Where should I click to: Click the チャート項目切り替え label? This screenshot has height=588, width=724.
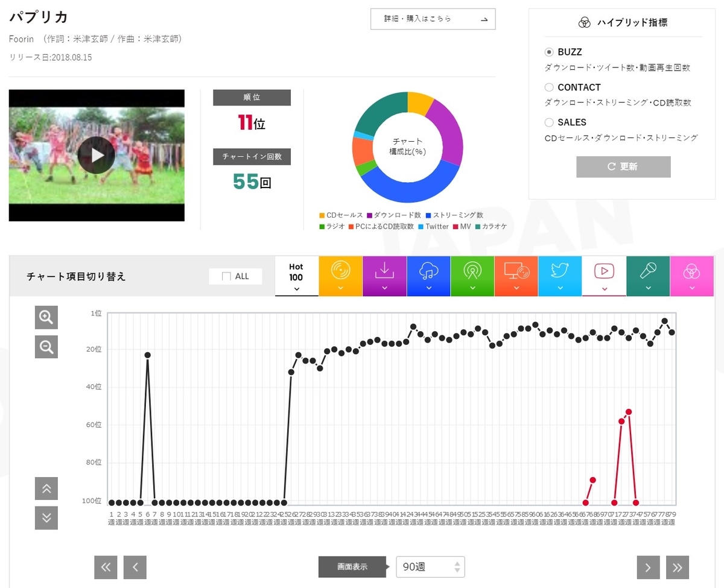pos(76,276)
